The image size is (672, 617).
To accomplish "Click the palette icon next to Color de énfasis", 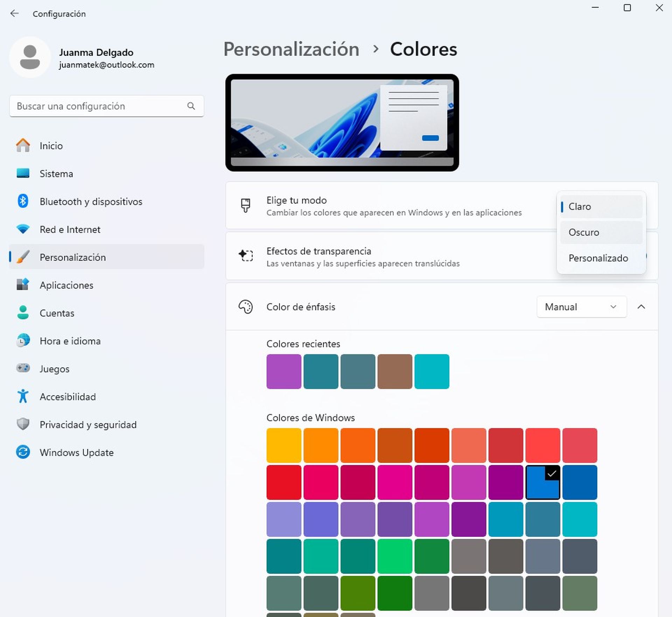I will [x=246, y=307].
